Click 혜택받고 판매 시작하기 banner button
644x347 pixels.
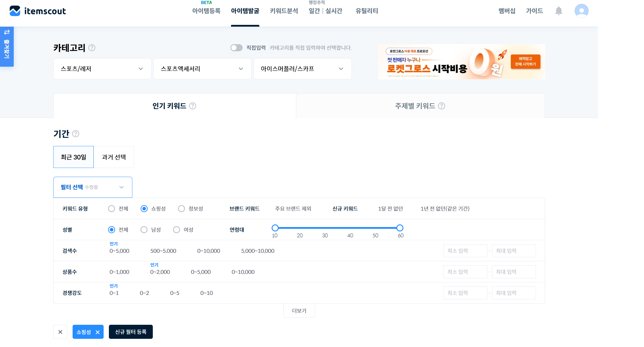[525, 61]
